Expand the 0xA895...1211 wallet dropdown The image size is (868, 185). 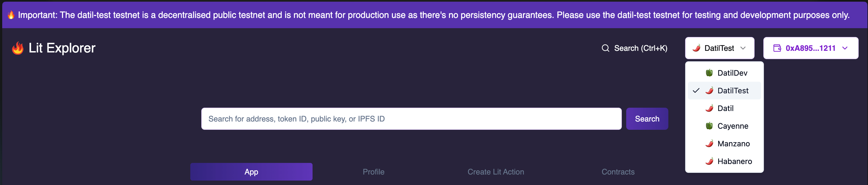pyautogui.click(x=810, y=48)
